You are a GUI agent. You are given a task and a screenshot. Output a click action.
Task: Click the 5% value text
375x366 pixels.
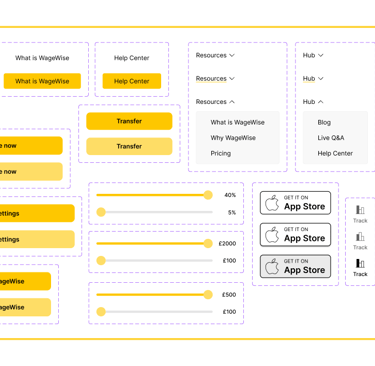[x=232, y=212]
